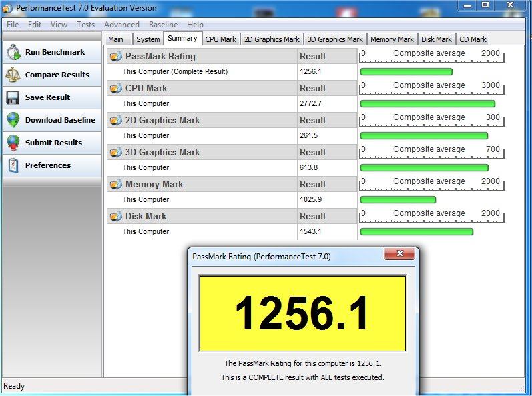Click the CPU Mark green result bar
Screen dimensions: 532x396
427,103
